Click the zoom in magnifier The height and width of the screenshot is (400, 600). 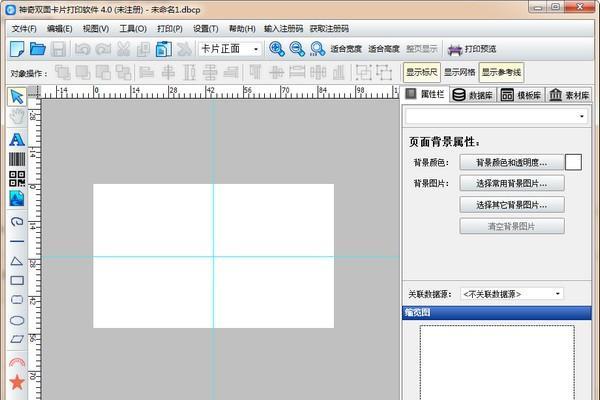click(x=277, y=49)
